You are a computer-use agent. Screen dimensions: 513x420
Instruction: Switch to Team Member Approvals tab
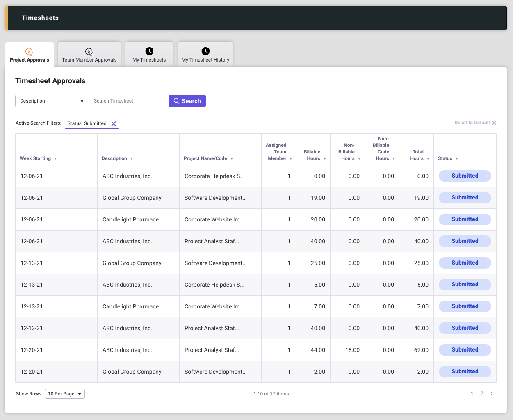tap(89, 60)
